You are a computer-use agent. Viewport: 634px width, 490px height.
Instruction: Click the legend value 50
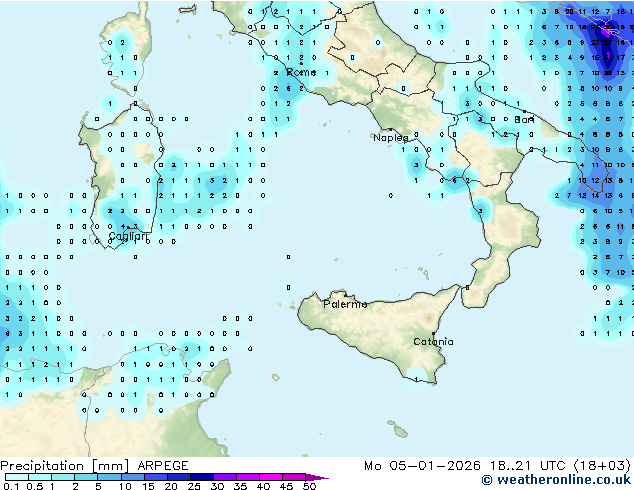(309, 486)
